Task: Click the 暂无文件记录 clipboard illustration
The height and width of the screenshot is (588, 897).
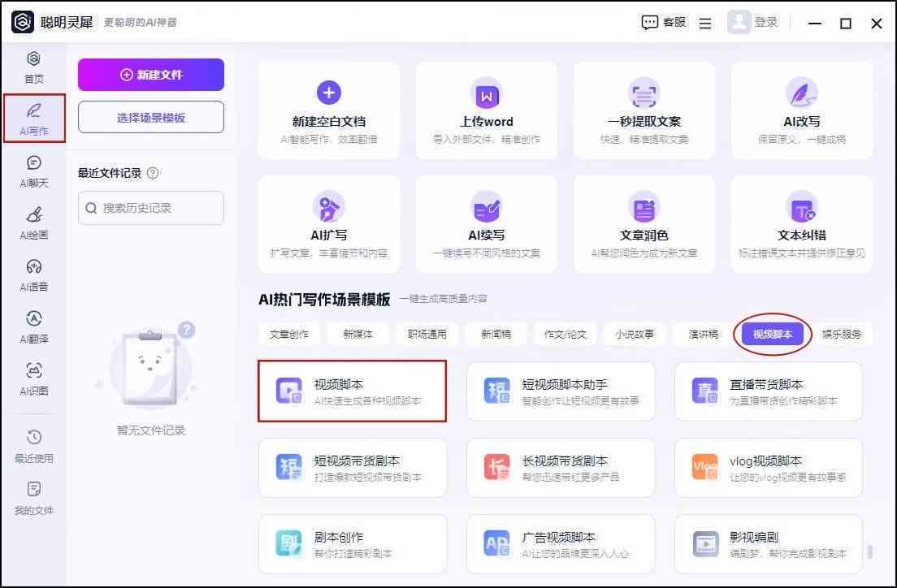Action: point(149,366)
